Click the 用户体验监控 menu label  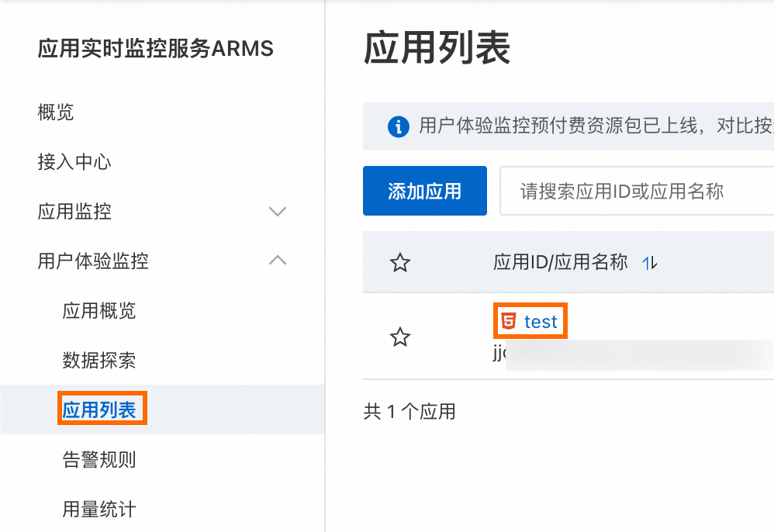point(93,261)
